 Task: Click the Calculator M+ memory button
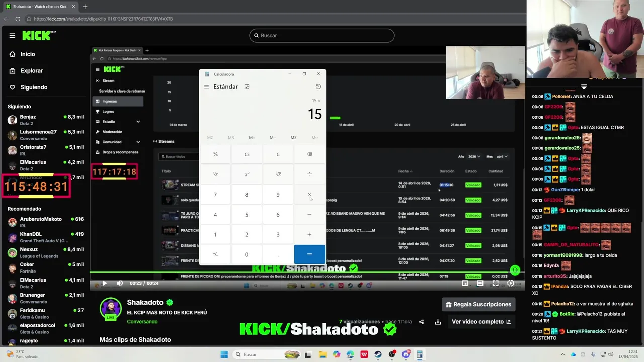[252, 138]
